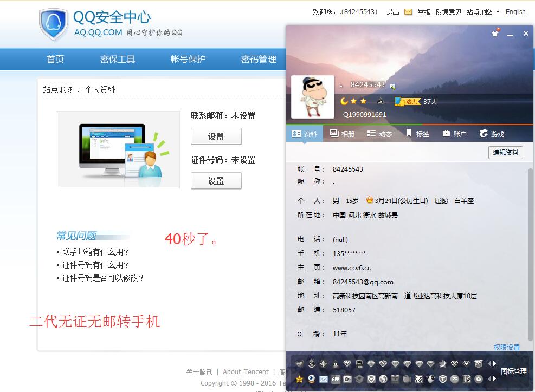Viewport: 535px width, 392px height.
Task: Open the 标签 tab in the profile window
Action: tap(417, 134)
